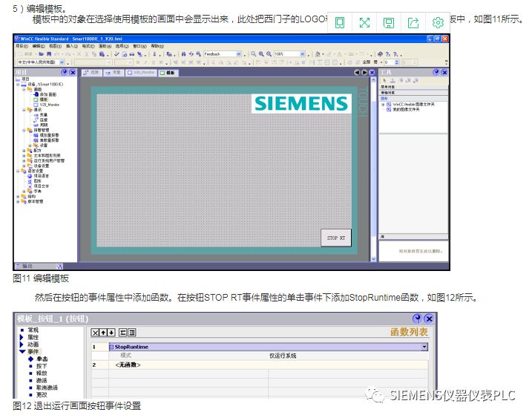
Task: Click the STOP RT button on canvas
Action: coord(336,238)
